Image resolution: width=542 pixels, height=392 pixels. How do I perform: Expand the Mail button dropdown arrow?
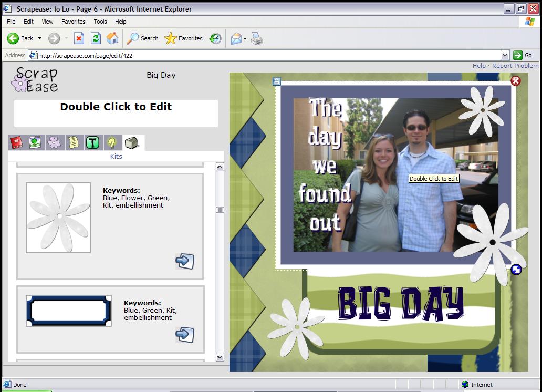pyautogui.click(x=245, y=38)
